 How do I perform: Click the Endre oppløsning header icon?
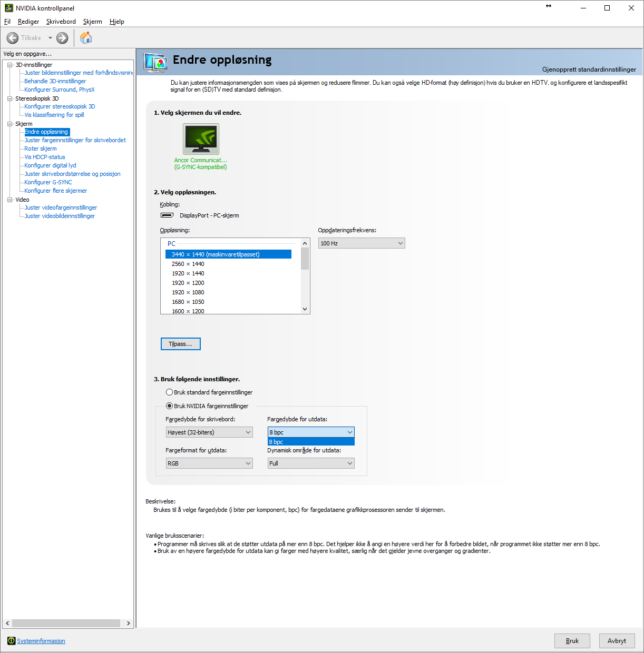(155, 62)
